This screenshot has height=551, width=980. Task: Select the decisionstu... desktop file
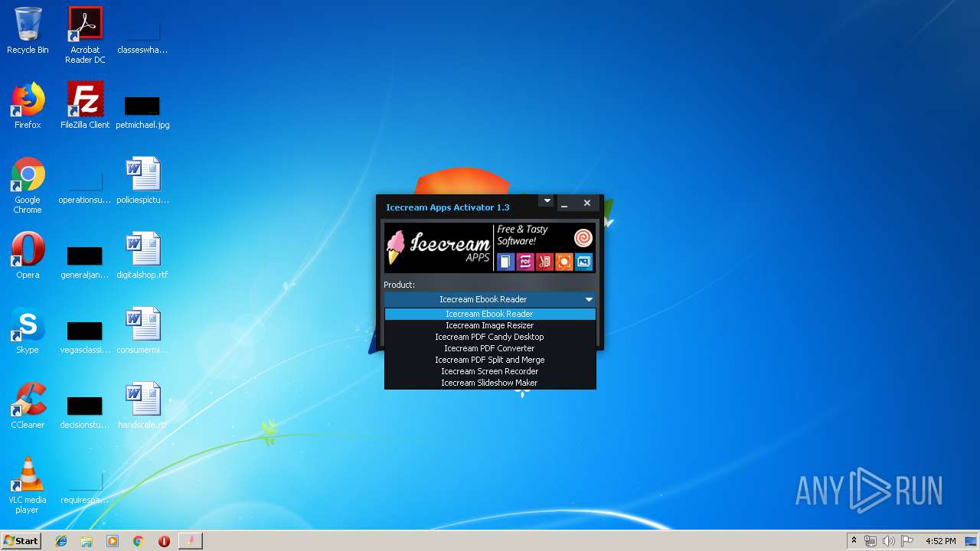pos(85,412)
